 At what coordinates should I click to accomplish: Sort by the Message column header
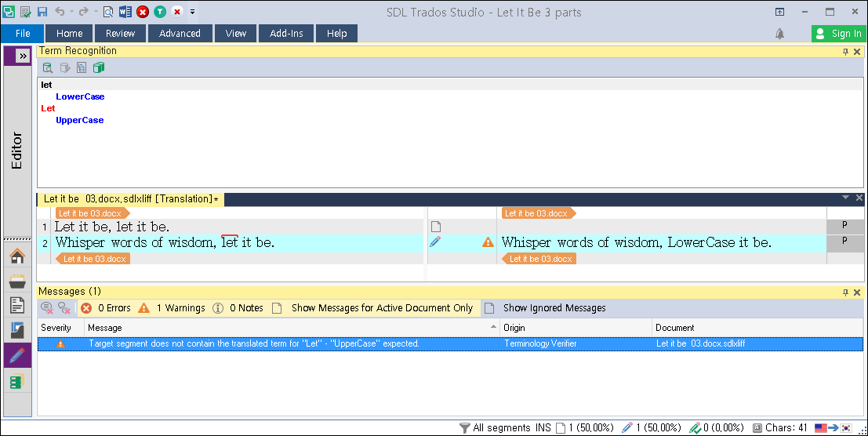click(292, 328)
